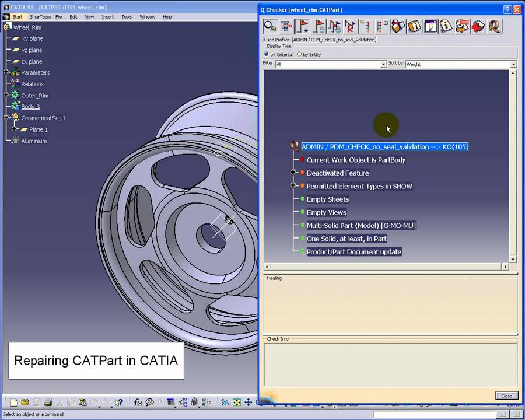Select the 'by Entity' radio button
Viewport: 525px width, 420px height.
tap(299, 54)
